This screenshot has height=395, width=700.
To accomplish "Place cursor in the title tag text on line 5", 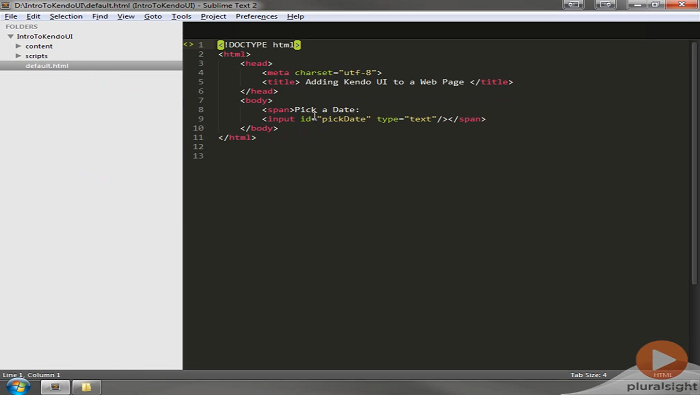I will 384,82.
